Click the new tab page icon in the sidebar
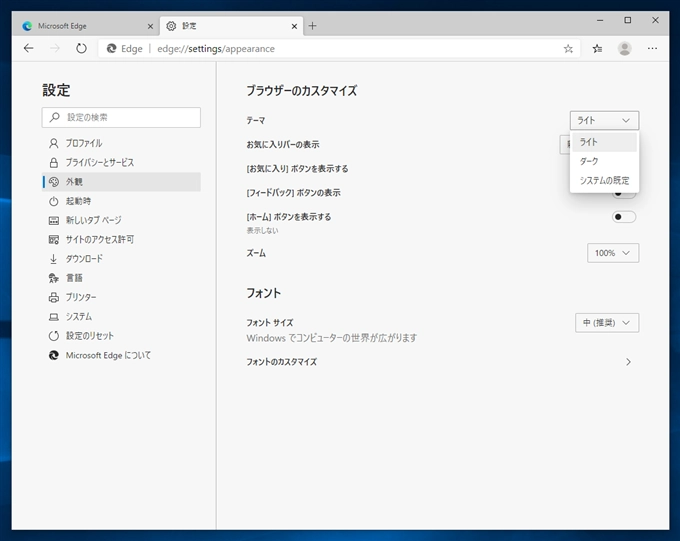This screenshot has height=541, width=680. [53, 220]
